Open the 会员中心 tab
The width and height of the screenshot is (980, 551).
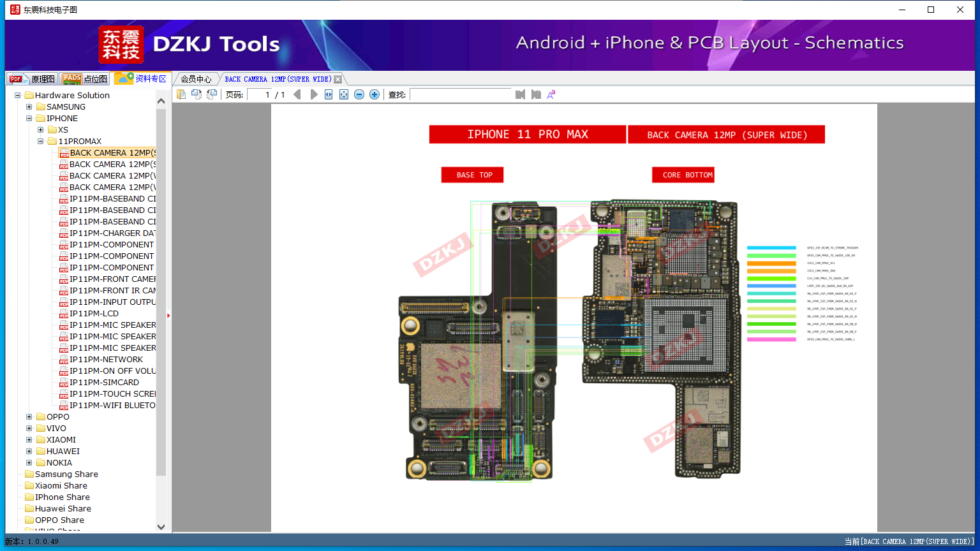tap(196, 79)
